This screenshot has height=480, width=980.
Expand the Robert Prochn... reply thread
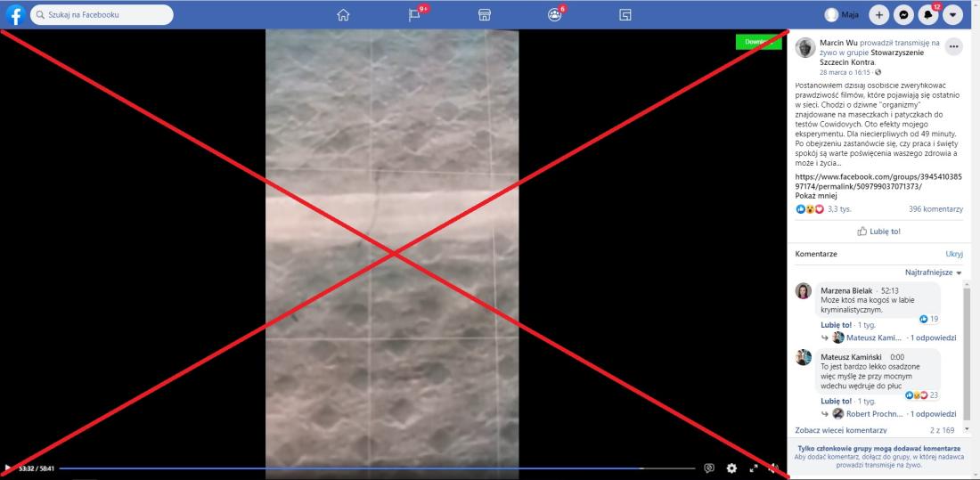894,414
